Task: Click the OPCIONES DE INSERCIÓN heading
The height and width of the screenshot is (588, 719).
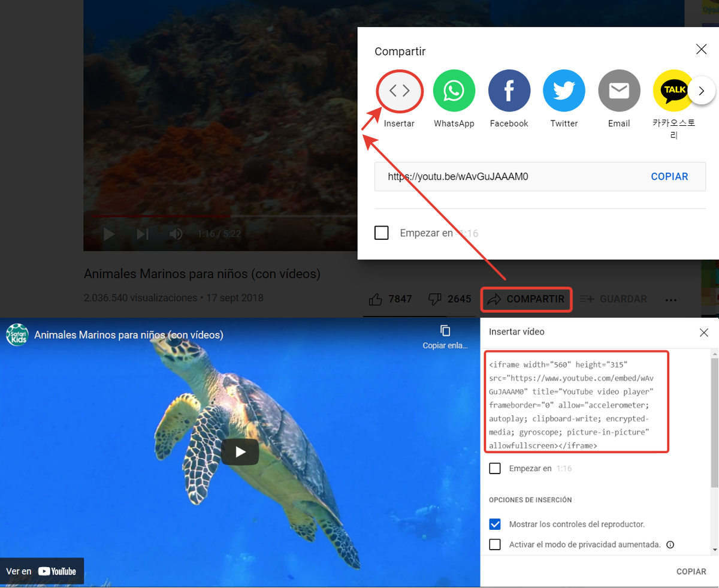Action: [530, 499]
